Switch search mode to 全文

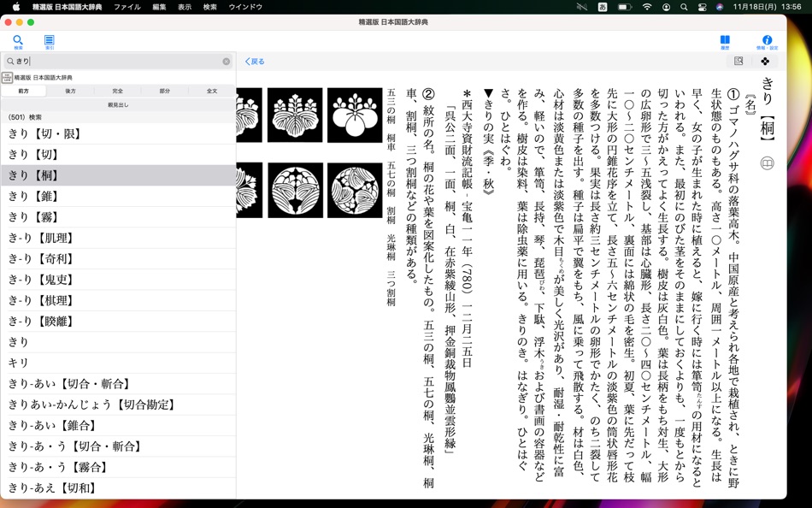pyautogui.click(x=214, y=92)
